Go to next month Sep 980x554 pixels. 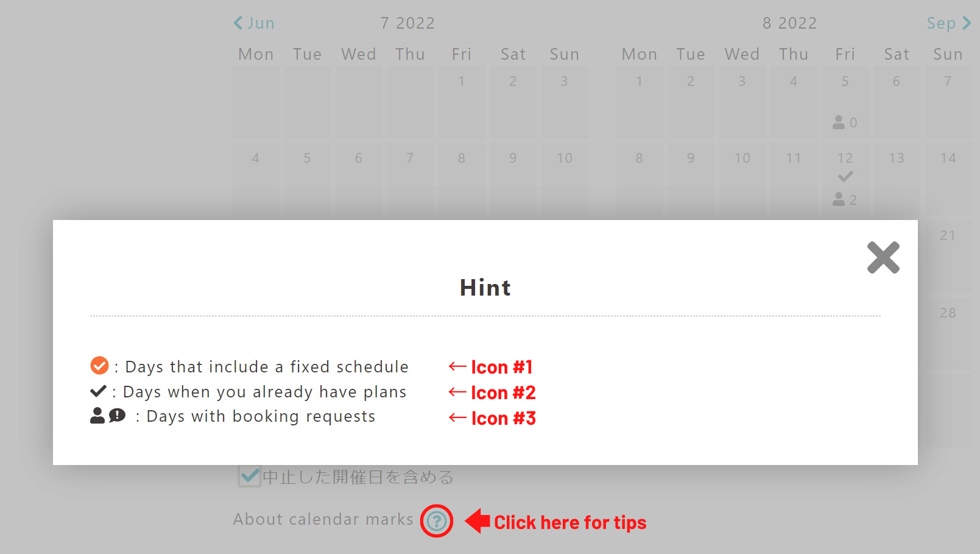point(948,23)
